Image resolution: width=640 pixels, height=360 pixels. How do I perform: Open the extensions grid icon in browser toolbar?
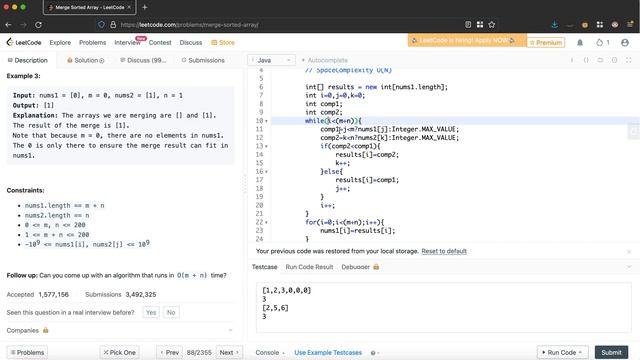pos(600,24)
